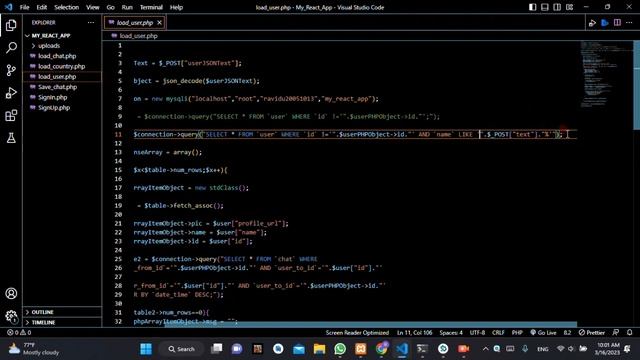The height and width of the screenshot is (360, 640).
Task: Open the Edit menu
Action: pyautogui.click(x=42, y=7)
